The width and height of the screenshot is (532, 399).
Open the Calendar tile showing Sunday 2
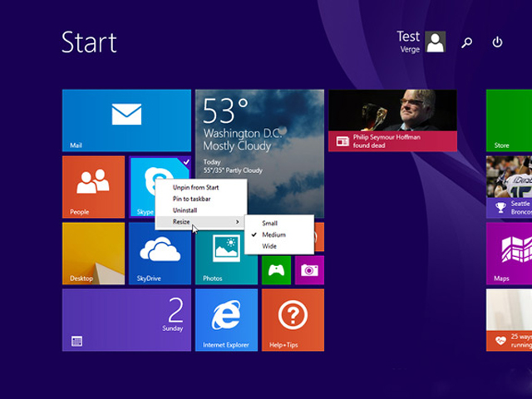point(126,320)
